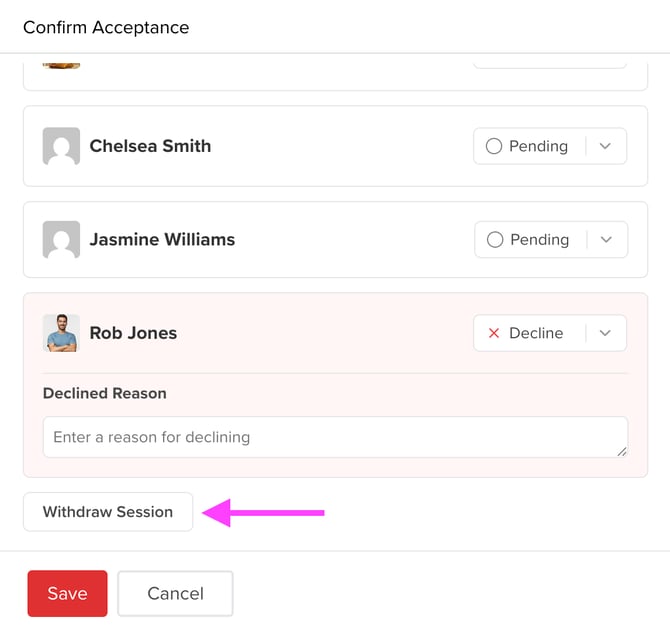Image resolution: width=670 pixels, height=631 pixels.
Task: Click Rob Jones' profile photo
Action: [x=61, y=333]
